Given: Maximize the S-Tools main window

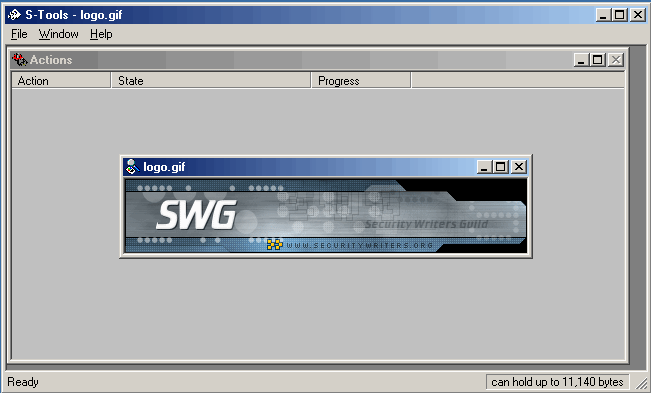Looking at the screenshot, I should [619, 15].
